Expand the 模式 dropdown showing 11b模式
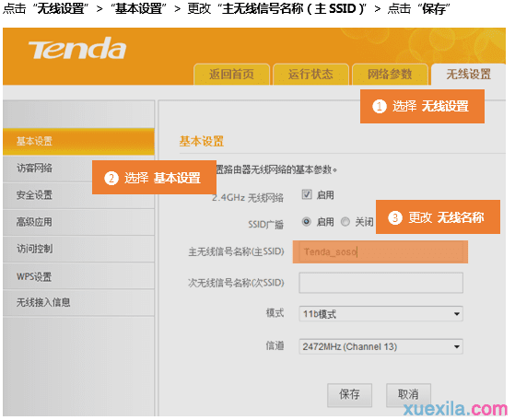This screenshot has height=420, width=515. pos(381,314)
